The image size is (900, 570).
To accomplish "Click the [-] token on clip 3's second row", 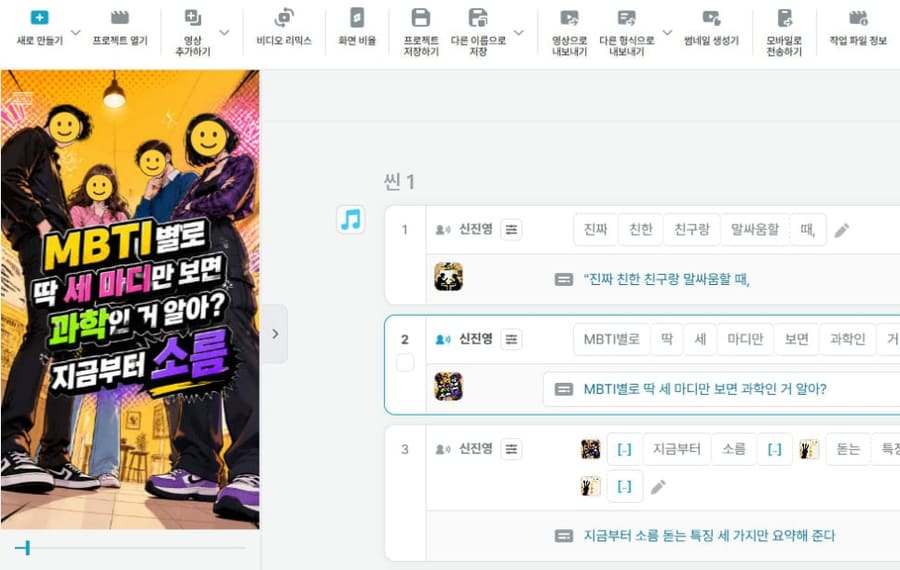I will click(624, 487).
